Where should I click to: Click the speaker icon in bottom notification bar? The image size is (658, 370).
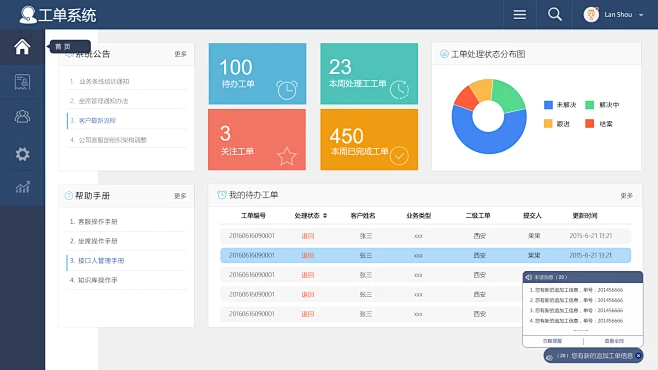pyautogui.click(x=549, y=357)
